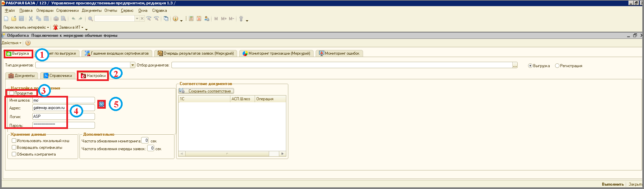Click the wrench service tools icon
The height and width of the screenshot is (189, 644).
[241, 19]
